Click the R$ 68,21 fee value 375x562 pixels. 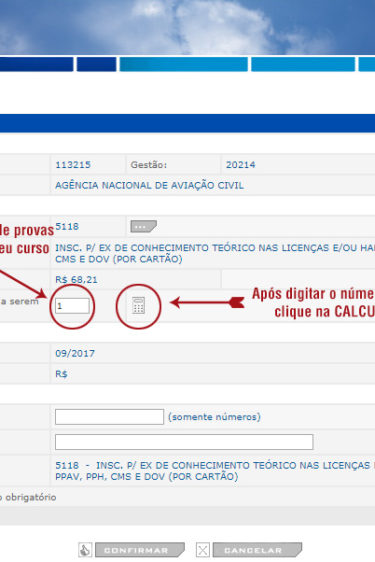tap(76, 280)
